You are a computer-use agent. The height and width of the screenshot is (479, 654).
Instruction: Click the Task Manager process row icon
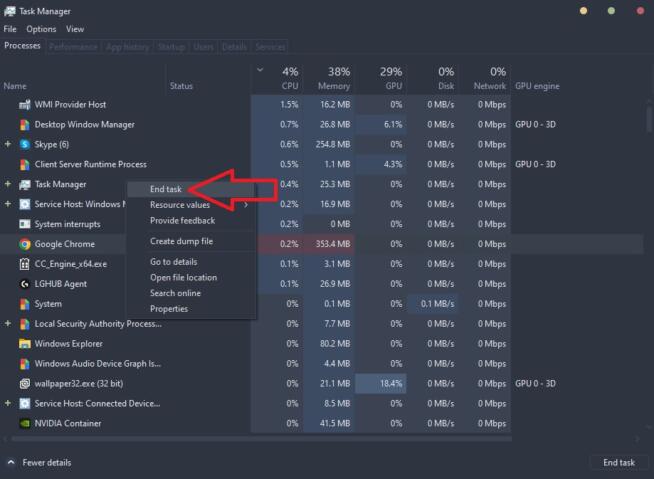(x=25, y=184)
